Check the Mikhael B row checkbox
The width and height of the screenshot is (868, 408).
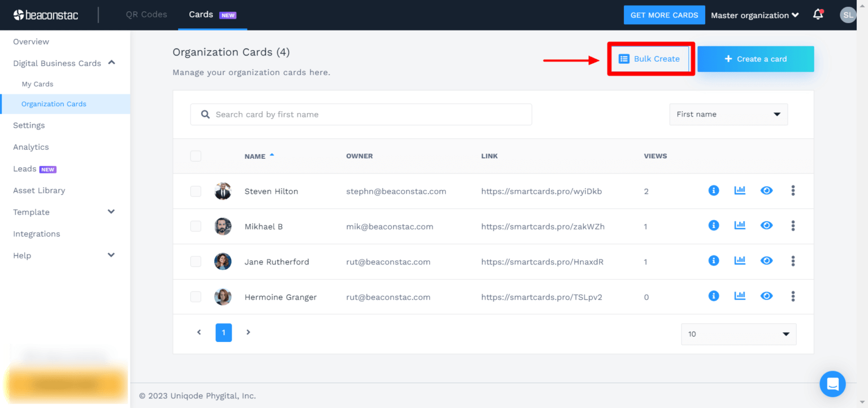point(196,226)
